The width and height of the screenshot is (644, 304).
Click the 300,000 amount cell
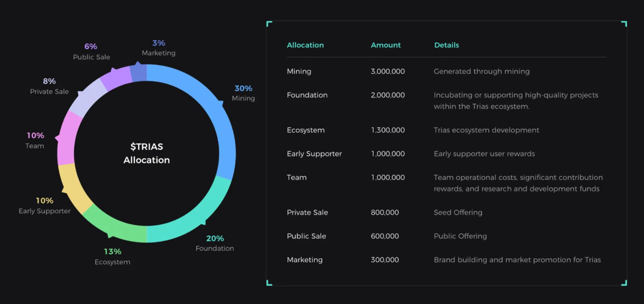[x=385, y=260]
